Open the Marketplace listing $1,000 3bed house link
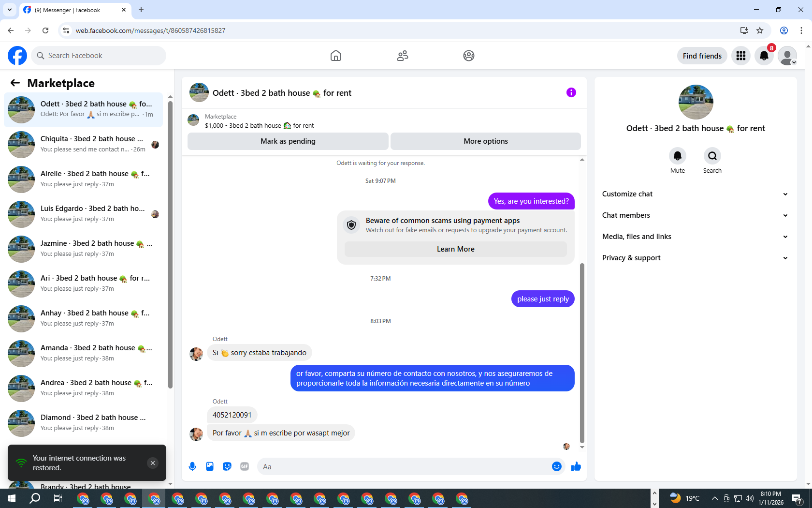The image size is (812, 508). coord(259,125)
